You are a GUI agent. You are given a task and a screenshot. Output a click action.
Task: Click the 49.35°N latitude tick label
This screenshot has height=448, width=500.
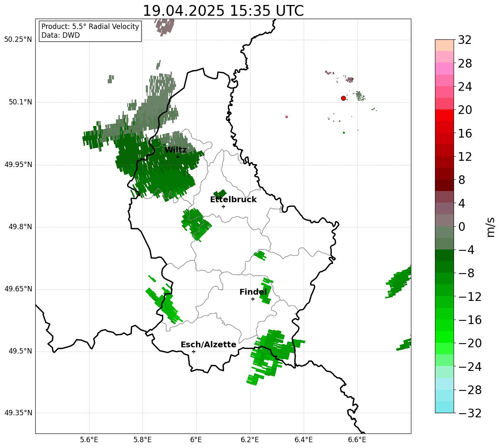coord(18,413)
